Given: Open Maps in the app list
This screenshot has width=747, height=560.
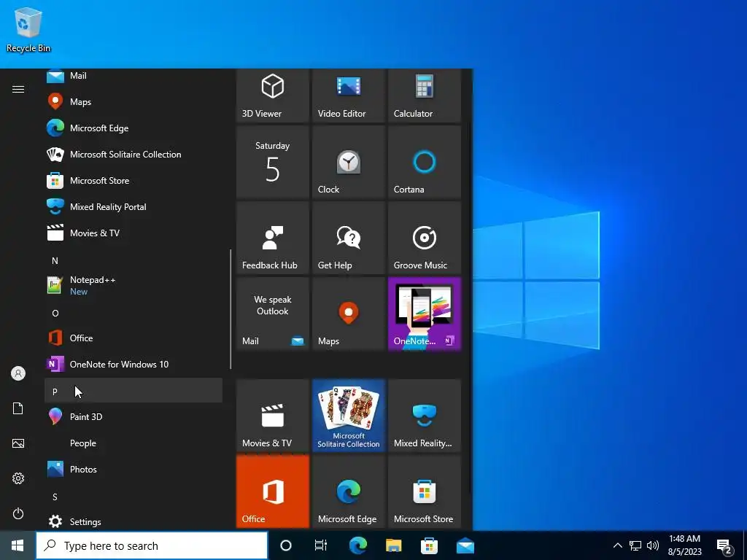Looking at the screenshot, I should (x=133, y=102).
